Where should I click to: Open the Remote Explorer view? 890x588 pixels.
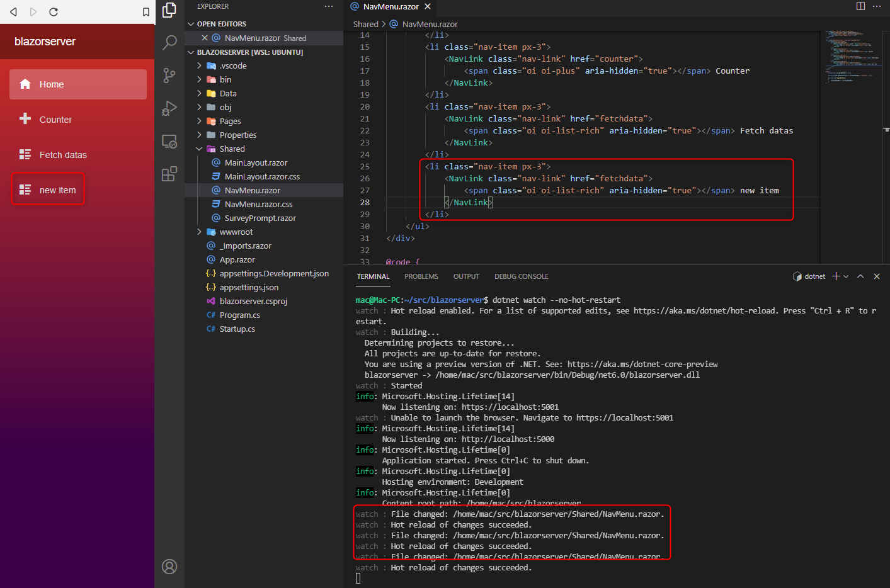[169, 142]
